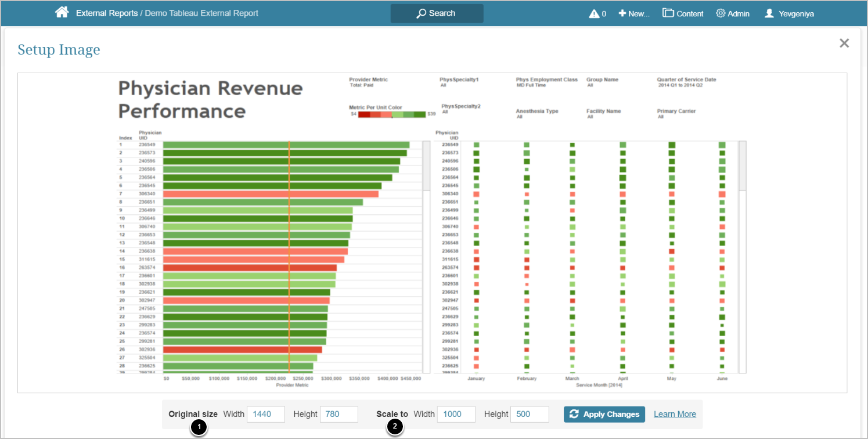868x439 pixels.
Task: Click the top bar for physician 236549
Action: tap(286, 145)
